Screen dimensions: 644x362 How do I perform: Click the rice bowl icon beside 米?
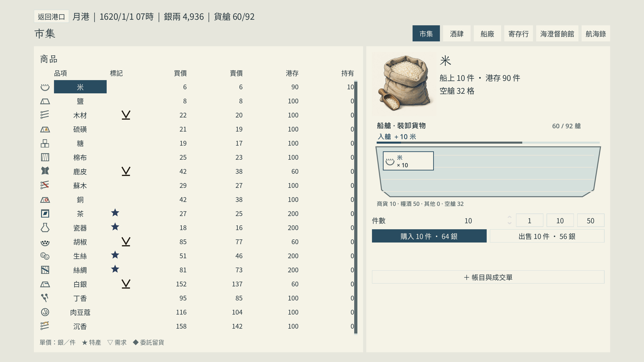(x=45, y=87)
